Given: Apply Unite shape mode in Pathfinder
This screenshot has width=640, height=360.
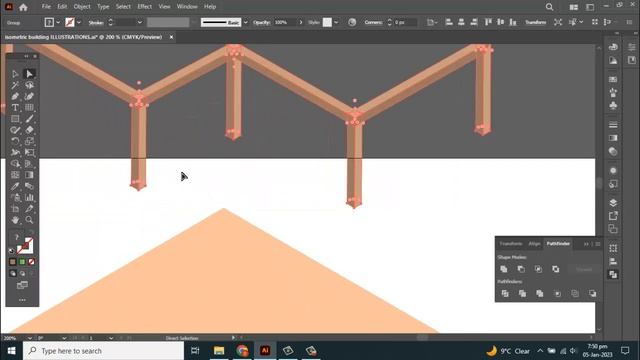Looking at the screenshot, I should coord(504,269).
